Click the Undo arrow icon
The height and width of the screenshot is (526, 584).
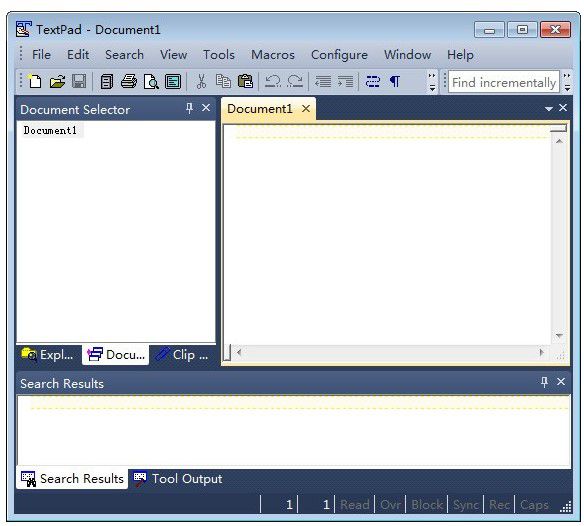point(273,81)
